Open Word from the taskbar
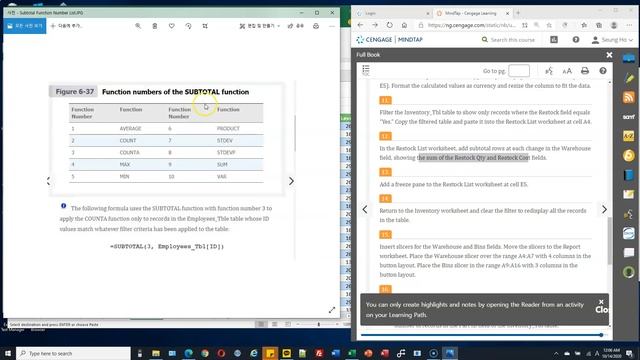Screen dimensions: 640x360 click(336, 353)
